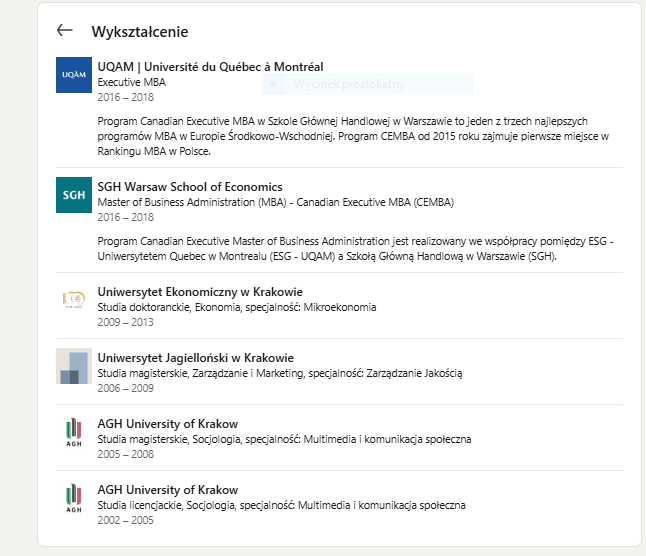Image resolution: width=646 pixels, height=556 pixels.
Task: Open the SGH teal logo
Action: coord(74,195)
